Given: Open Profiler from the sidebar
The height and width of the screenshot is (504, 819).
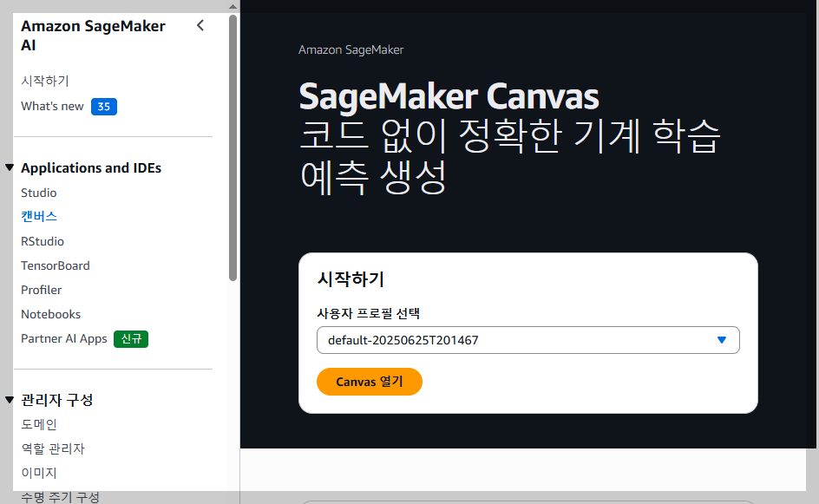Looking at the screenshot, I should point(42,290).
